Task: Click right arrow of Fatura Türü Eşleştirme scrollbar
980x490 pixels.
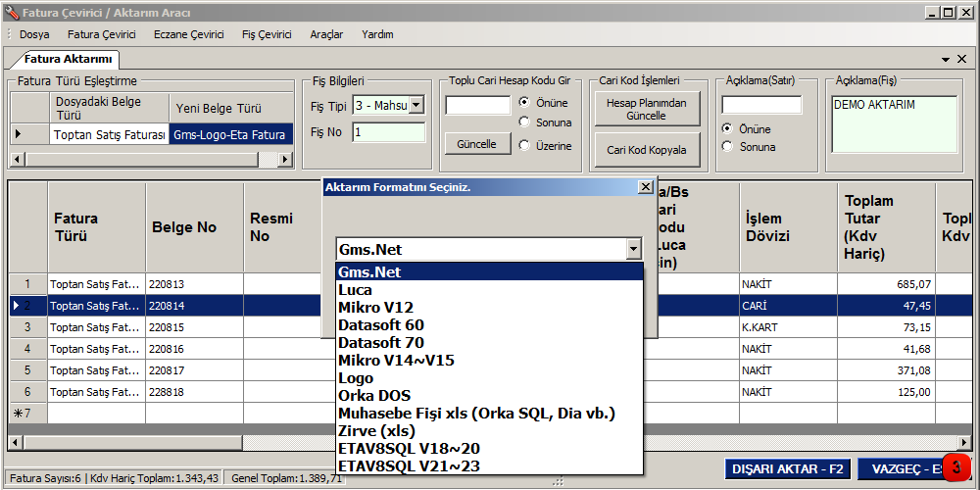Action: click(285, 160)
